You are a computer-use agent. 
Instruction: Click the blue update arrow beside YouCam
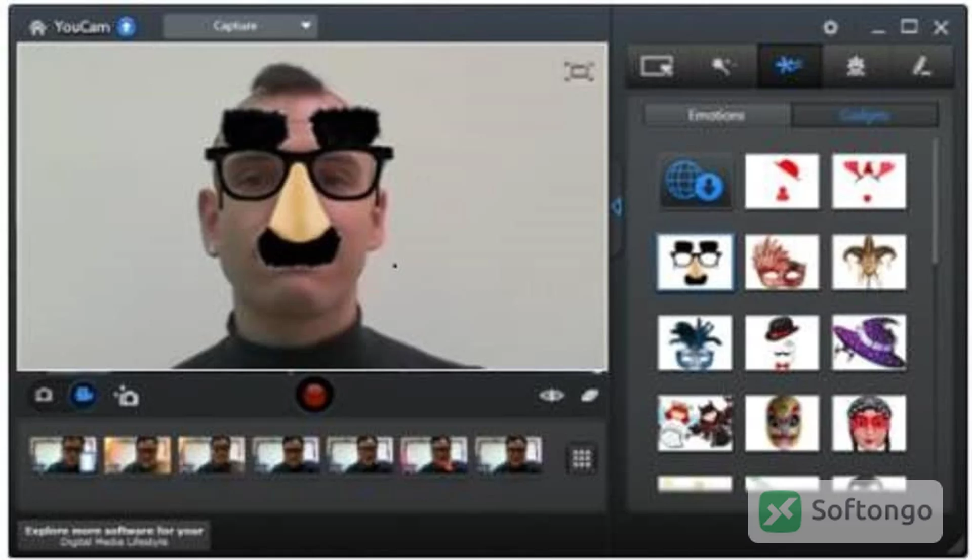[x=127, y=26]
